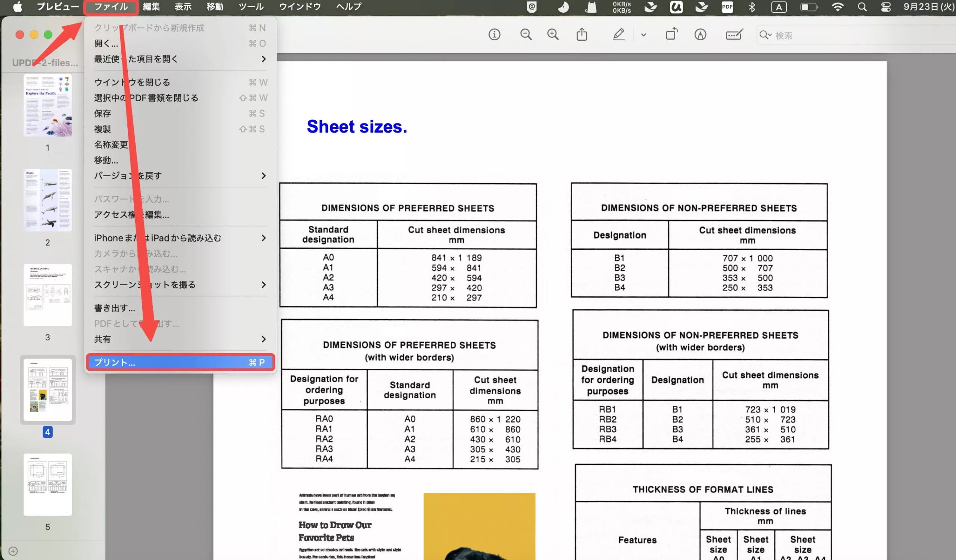Image resolution: width=956 pixels, height=560 pixels.
Task: Select page 2 thumbnail in sidebar
Action: (x=47, y=200)
